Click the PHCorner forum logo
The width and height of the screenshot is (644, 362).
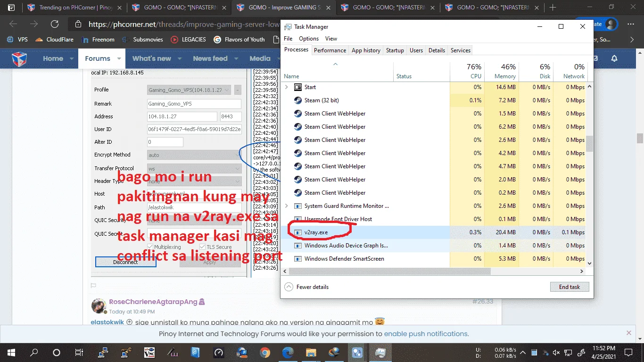tap(19, 59)
